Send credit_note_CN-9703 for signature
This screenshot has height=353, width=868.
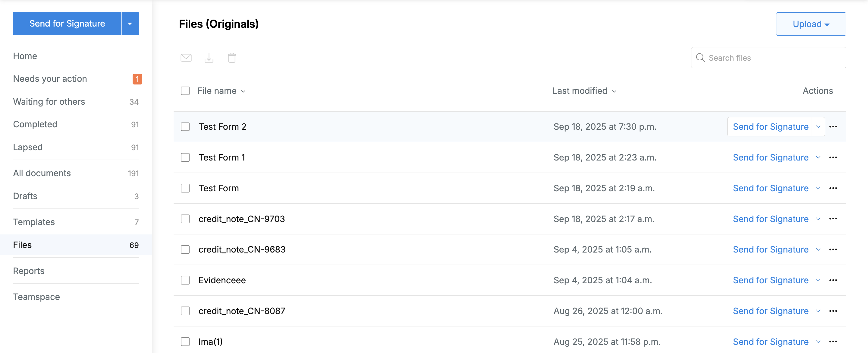coord(770,219)
